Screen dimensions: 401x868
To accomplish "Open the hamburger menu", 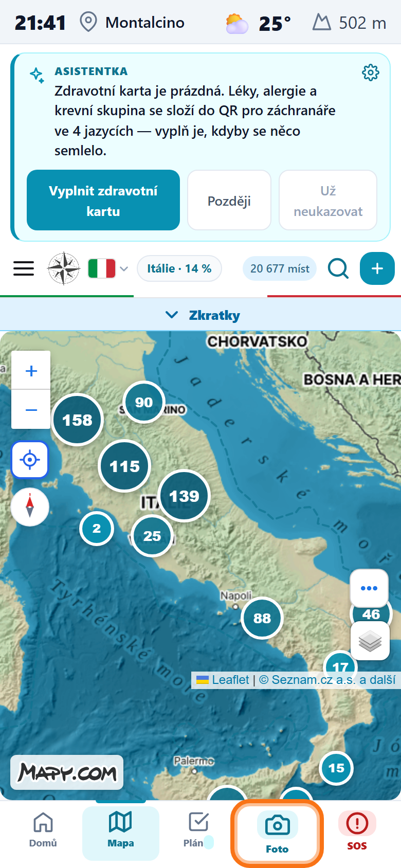I will 23,268.
